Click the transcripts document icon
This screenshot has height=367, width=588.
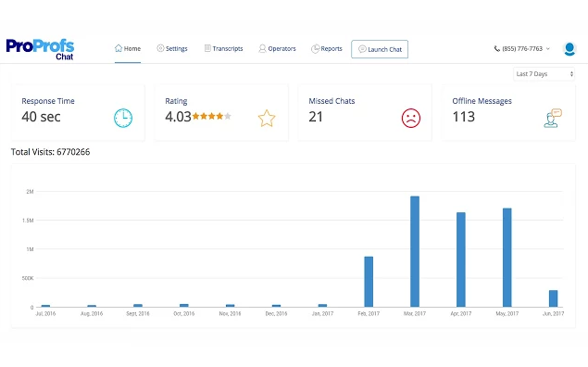(207, 48)
